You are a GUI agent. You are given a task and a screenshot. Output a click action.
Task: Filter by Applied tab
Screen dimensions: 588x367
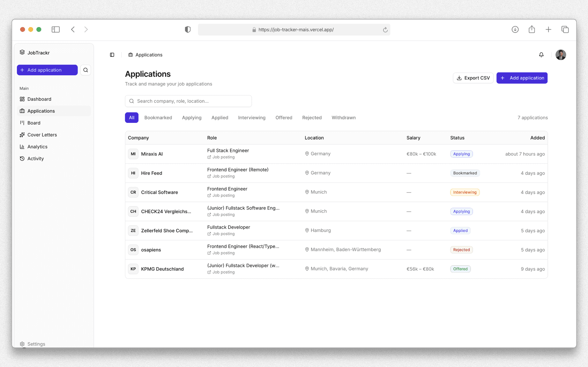[x=220, y=117]
